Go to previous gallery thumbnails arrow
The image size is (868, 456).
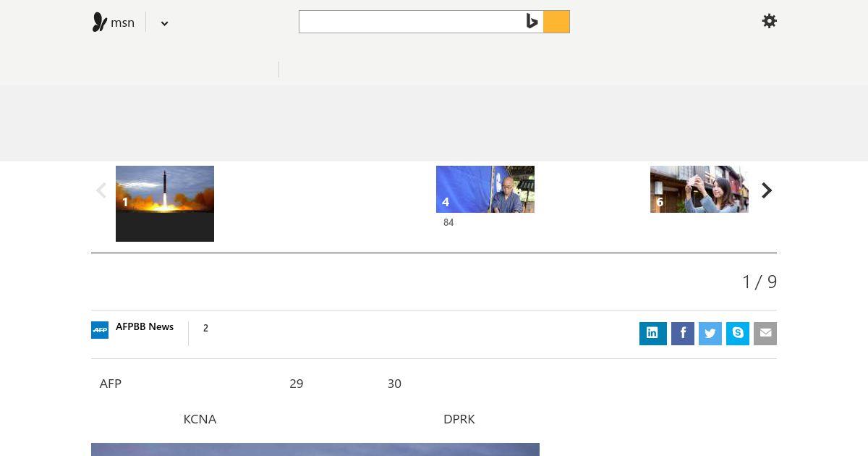click(101, 190)
